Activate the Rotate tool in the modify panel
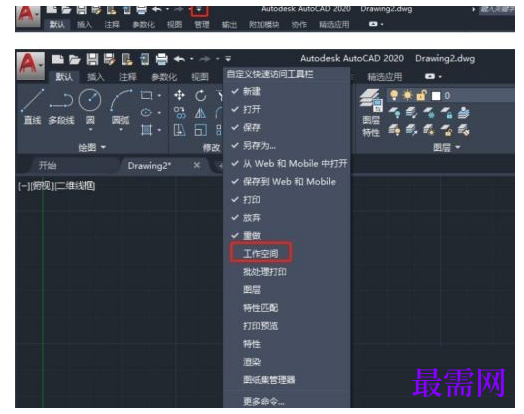 tap(200, 96)
